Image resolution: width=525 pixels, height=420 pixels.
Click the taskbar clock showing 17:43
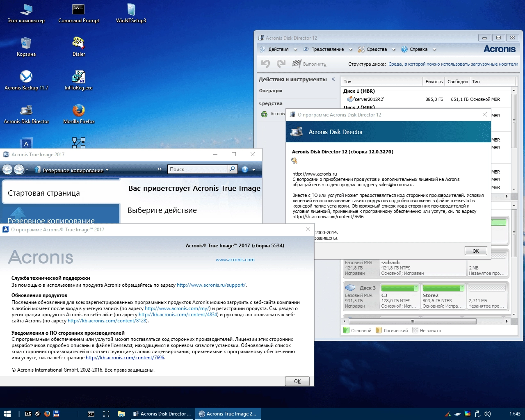pyautogui.click(x=515, y=414)
